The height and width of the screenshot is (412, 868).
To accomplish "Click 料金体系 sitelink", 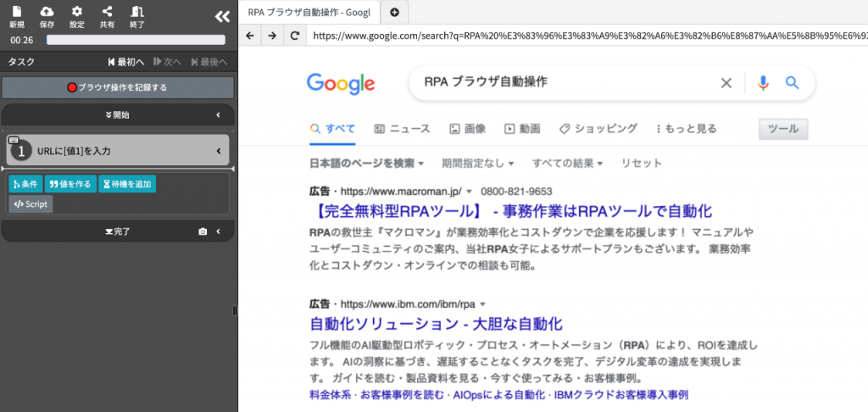I will coord(331,395).
